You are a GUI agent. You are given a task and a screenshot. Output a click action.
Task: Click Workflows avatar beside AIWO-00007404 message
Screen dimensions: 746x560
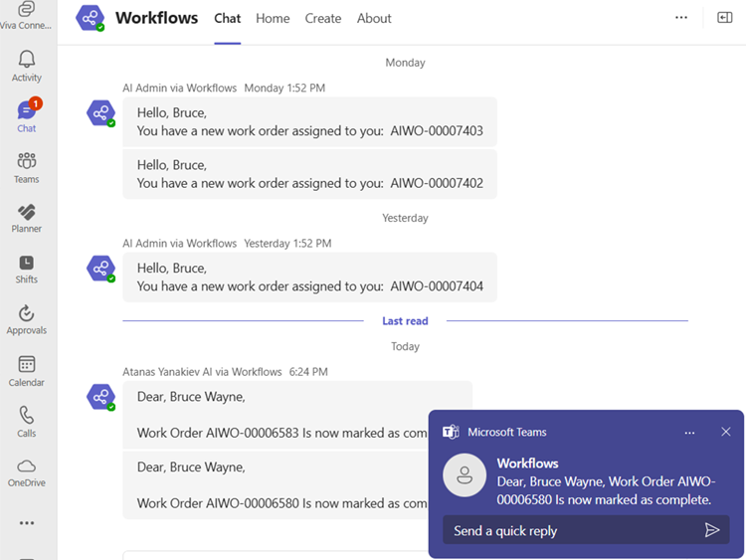tap(100, 269)
